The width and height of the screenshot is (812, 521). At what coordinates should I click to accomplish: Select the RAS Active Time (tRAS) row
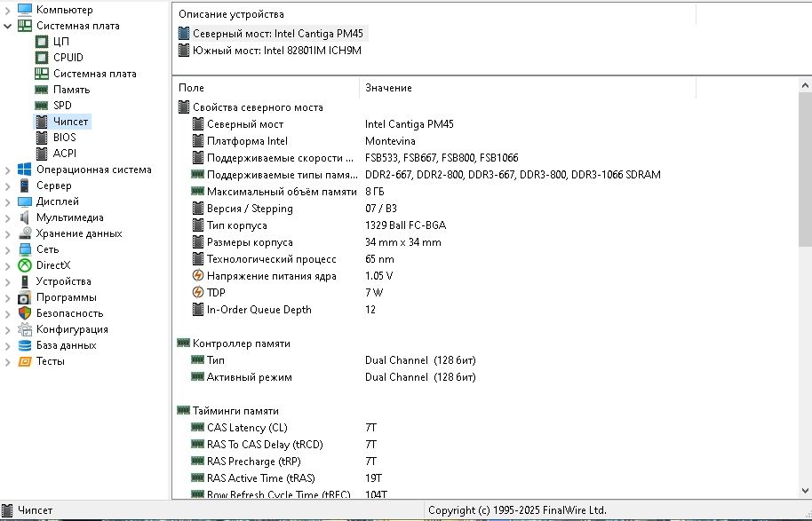pyautogui.click(x=442, y=478)
